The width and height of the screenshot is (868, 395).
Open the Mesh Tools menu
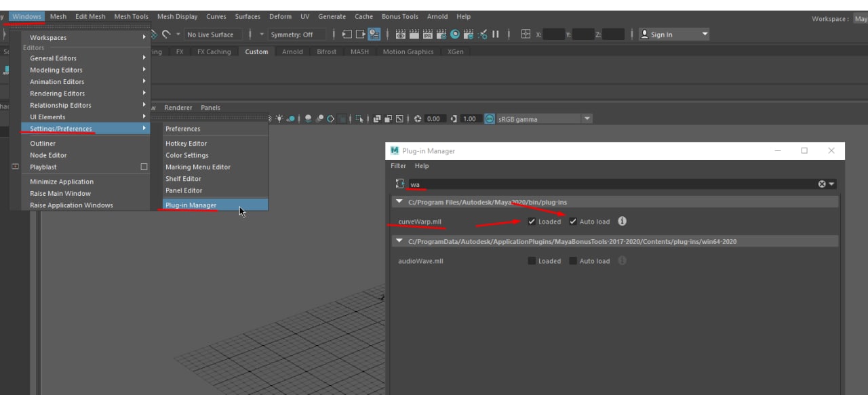(131, 16)
